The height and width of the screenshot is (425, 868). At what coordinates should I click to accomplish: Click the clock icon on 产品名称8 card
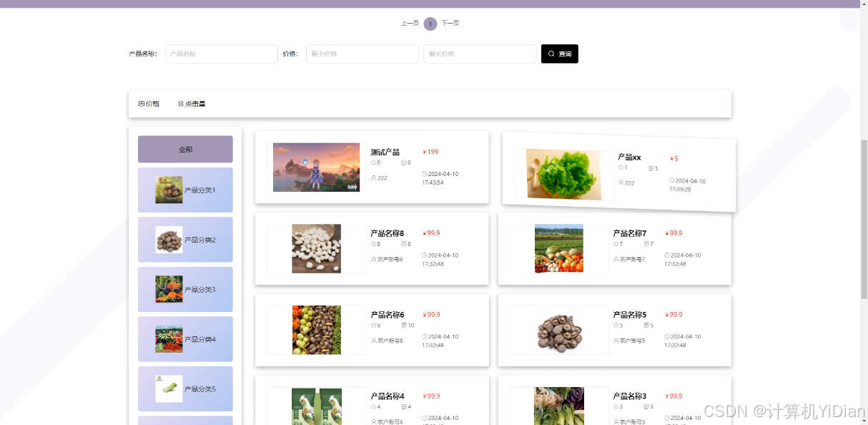click(425, 255)
